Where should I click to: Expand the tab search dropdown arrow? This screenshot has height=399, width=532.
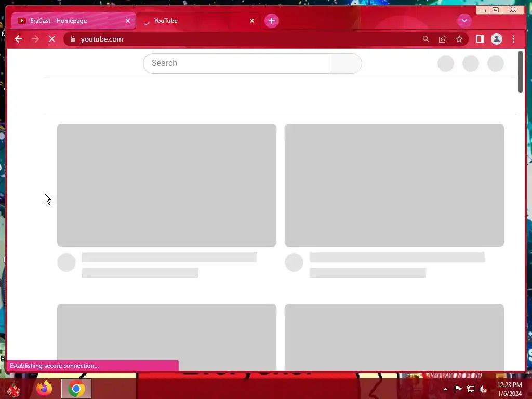click(464, 21)
